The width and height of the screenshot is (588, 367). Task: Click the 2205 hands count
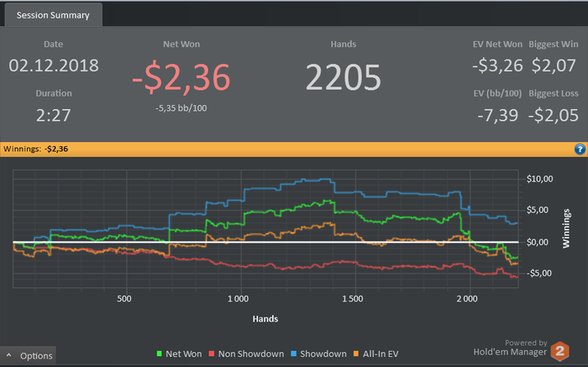pyautogui.click(x=343, y=77)
